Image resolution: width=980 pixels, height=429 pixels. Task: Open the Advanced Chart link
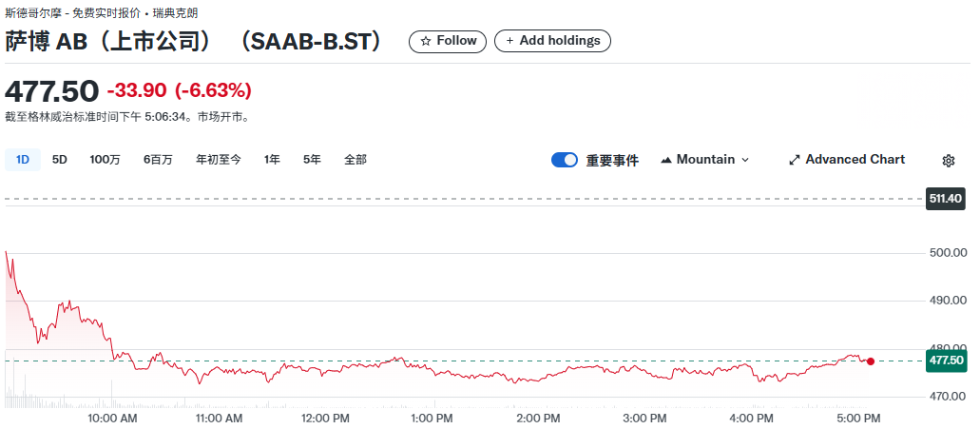pyautogui.click(x=847, y=160)
